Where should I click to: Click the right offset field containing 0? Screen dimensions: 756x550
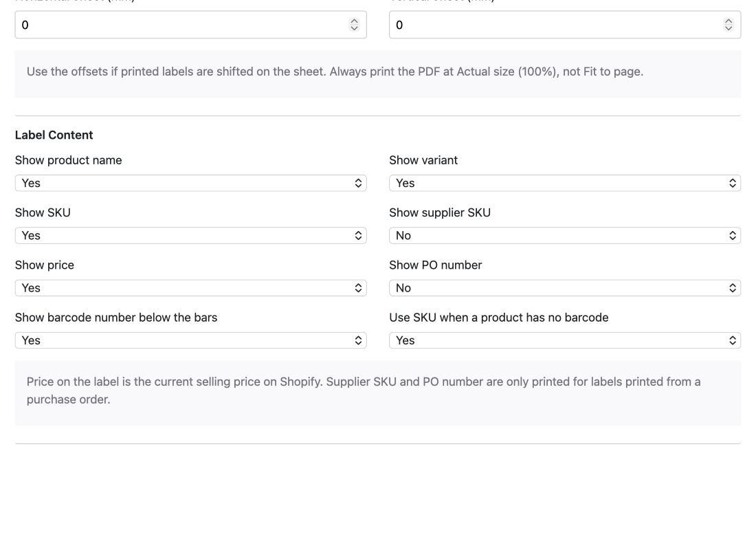[x=564, y=25]
